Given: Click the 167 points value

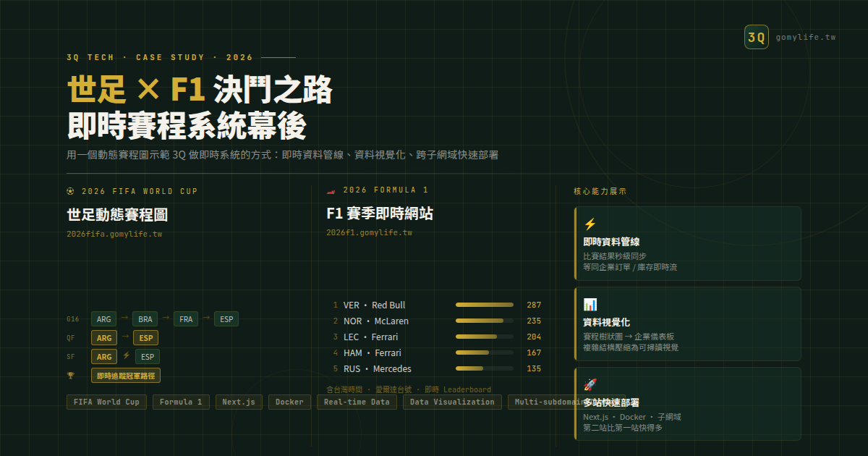Looking at the screenshot, I should [534, 352].
